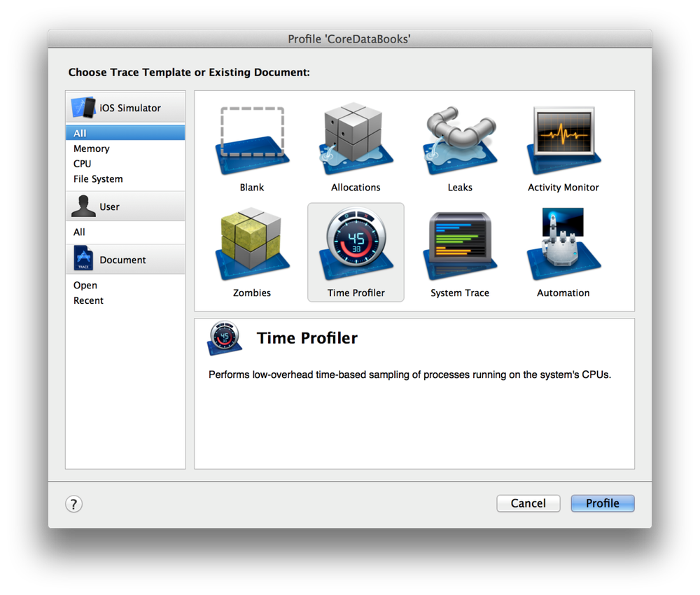Choose the Zombies template icon
The width and height of the screenshot is (700, 595).
[x=252, y=244]
